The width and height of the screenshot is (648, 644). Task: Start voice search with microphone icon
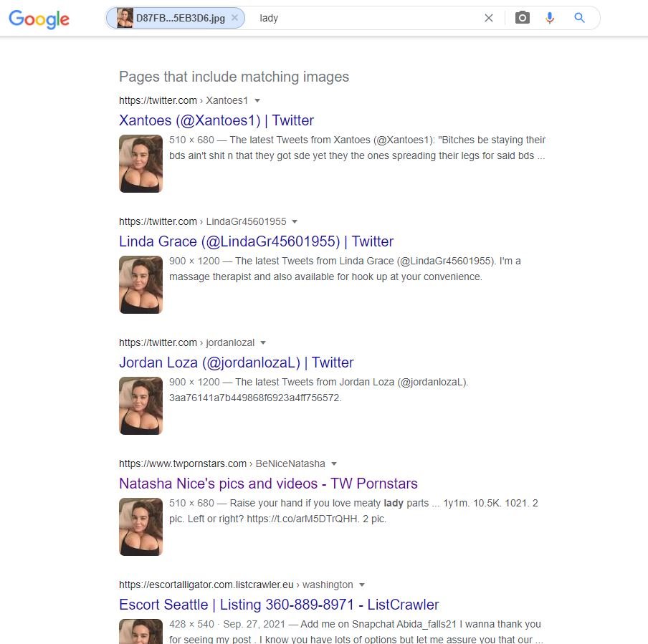[x=550, y=18]
